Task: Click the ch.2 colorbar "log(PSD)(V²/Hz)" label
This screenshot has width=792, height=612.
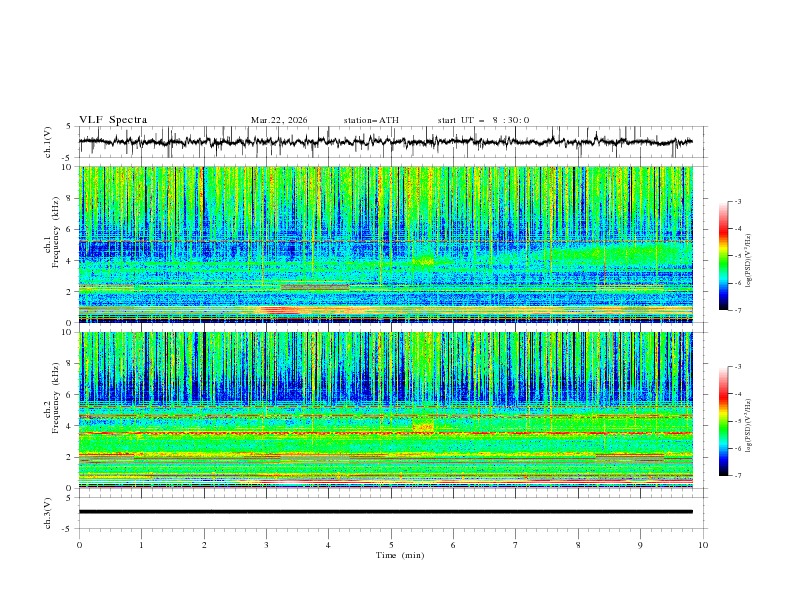Action: coord(749,426)
